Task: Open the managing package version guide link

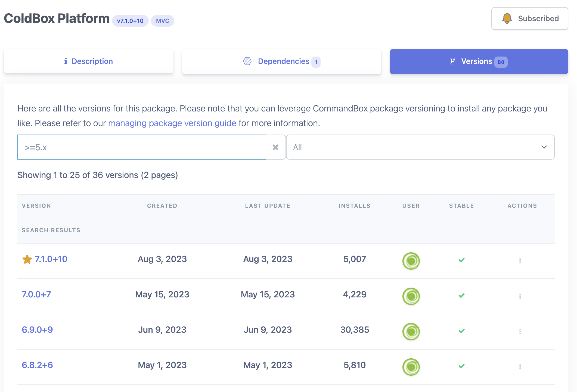Action: click(172, 123)
